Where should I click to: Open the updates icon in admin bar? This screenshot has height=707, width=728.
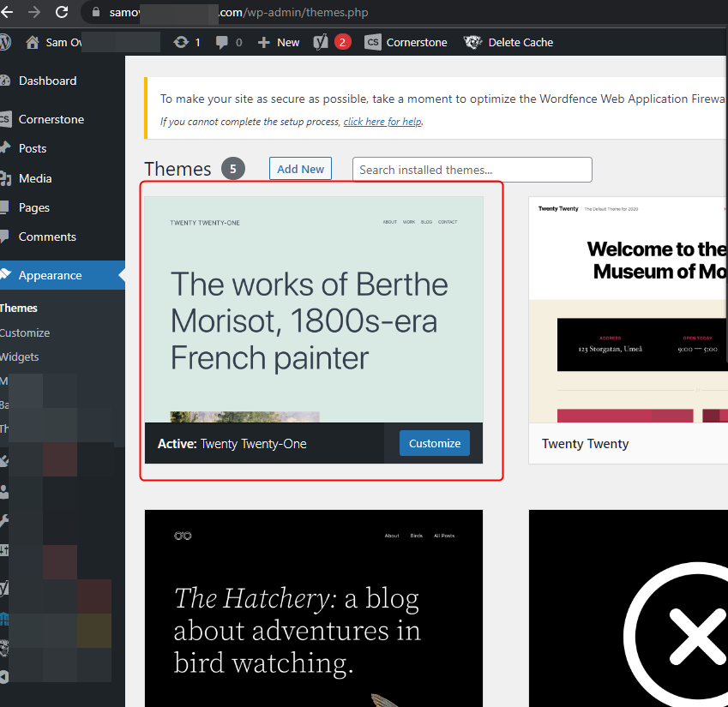(x=186, y=42)
